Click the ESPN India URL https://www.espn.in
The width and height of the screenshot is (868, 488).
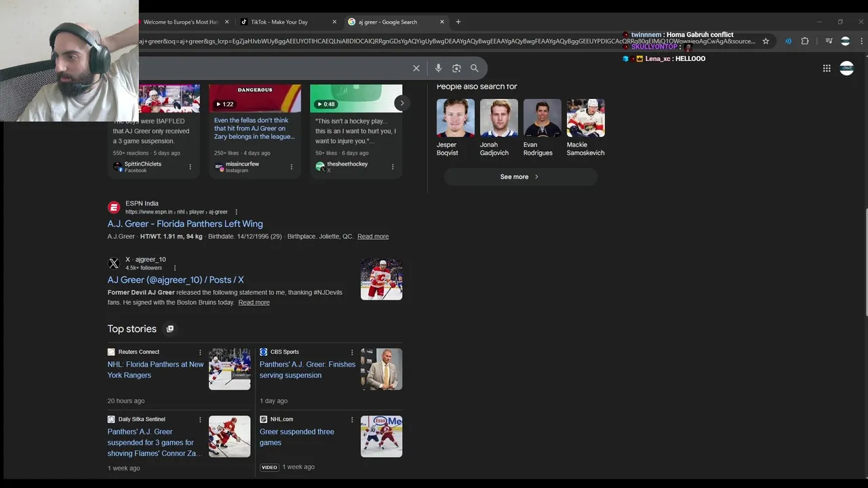pos(176,212)
